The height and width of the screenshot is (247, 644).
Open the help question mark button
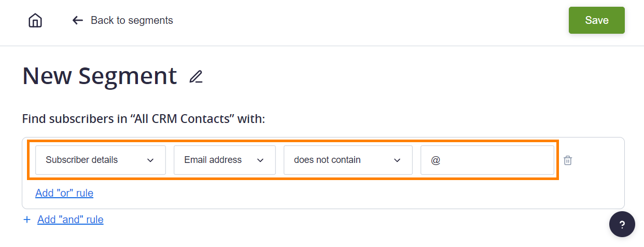click(622, 225)
